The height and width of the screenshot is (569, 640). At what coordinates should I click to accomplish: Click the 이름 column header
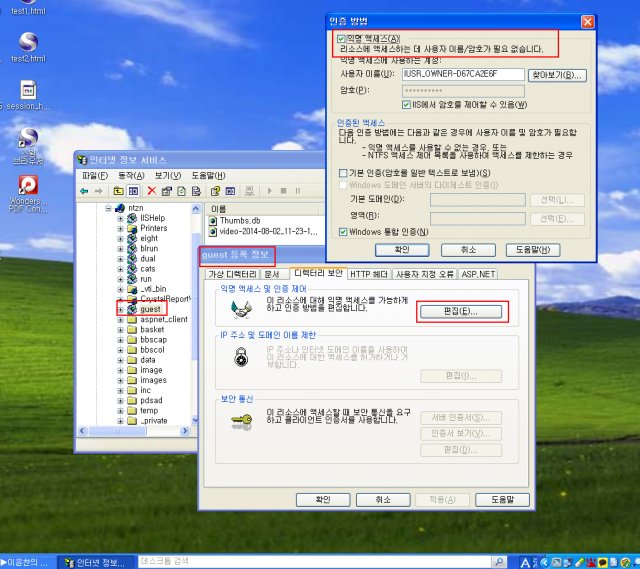(x=261, y=209)
